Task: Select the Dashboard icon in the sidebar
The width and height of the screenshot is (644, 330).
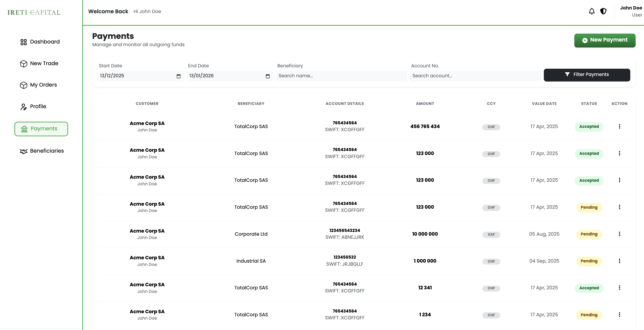Action: [x=23, y=42]
